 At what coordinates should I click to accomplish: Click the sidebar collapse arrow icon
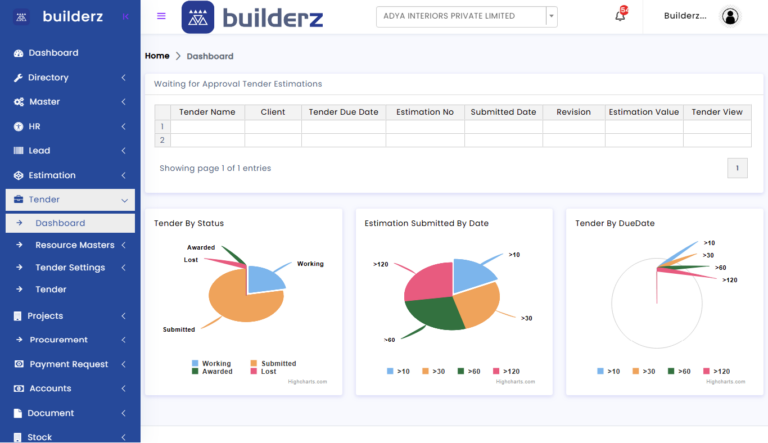(125, 17)
